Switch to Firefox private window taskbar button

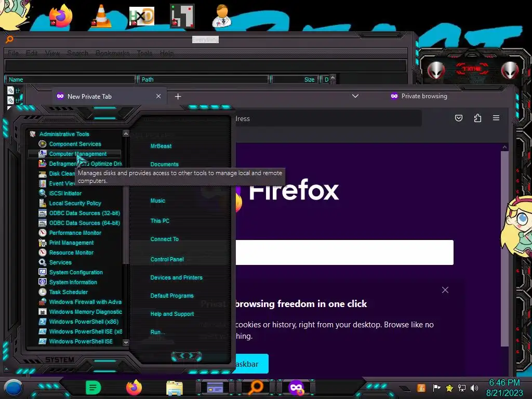pos(296,388)
